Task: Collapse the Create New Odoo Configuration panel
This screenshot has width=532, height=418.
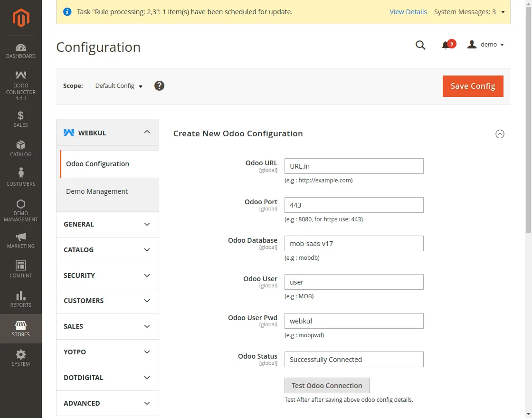Action: (500, 134)
